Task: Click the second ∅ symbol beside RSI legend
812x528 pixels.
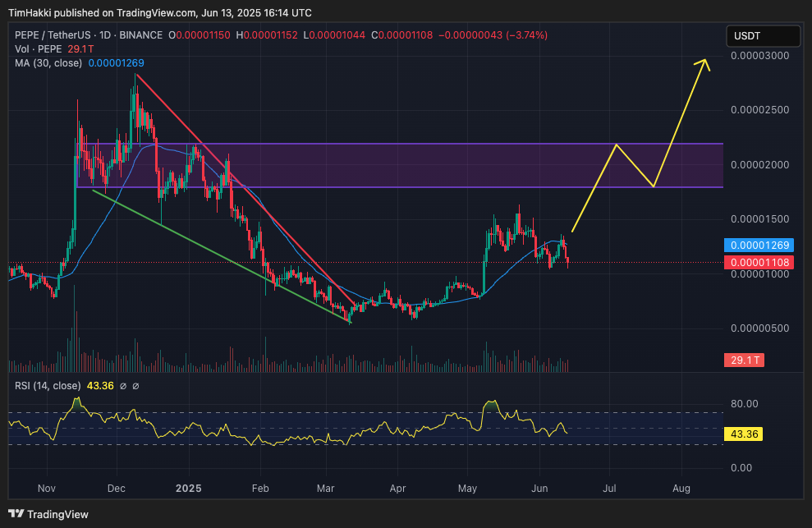Action: 135,385
